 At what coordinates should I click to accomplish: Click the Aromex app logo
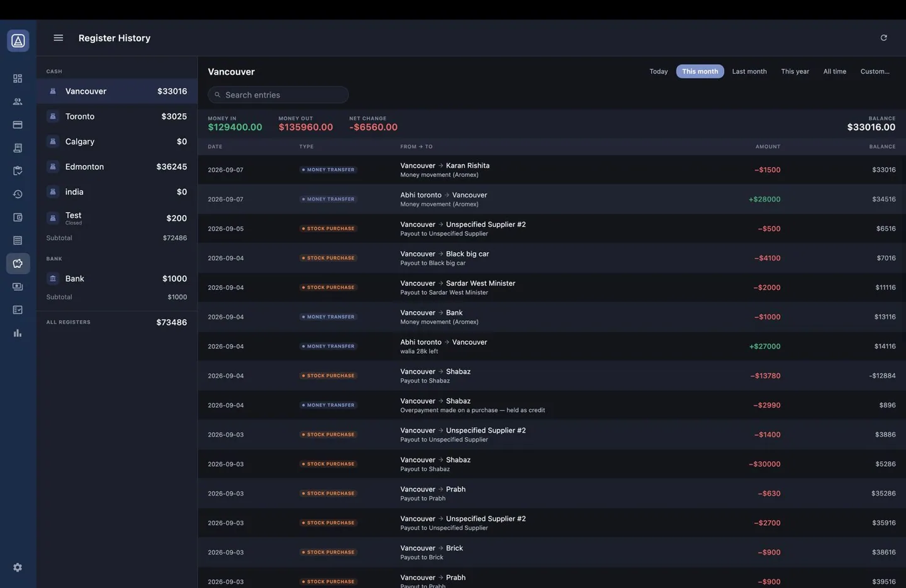point(18,41)
